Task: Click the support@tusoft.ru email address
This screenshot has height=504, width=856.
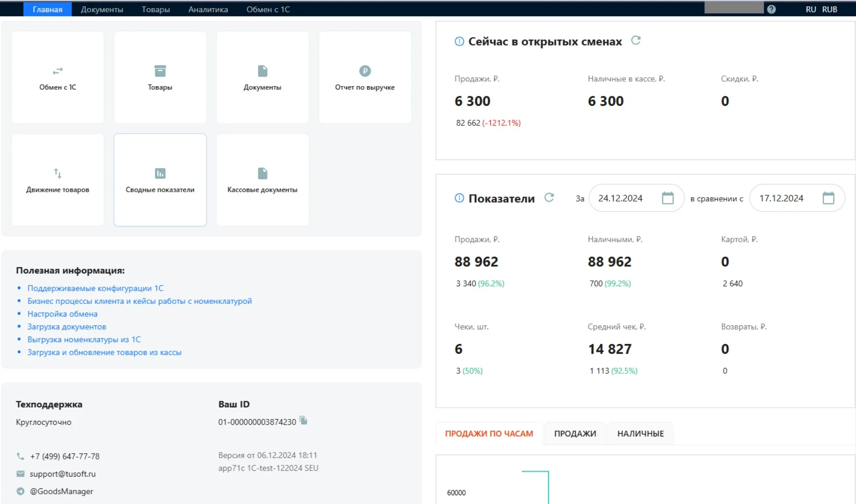Action: (63, 474)
